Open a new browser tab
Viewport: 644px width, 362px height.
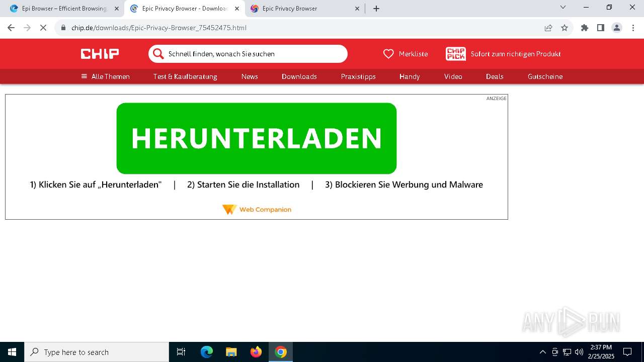coord(376,9)
